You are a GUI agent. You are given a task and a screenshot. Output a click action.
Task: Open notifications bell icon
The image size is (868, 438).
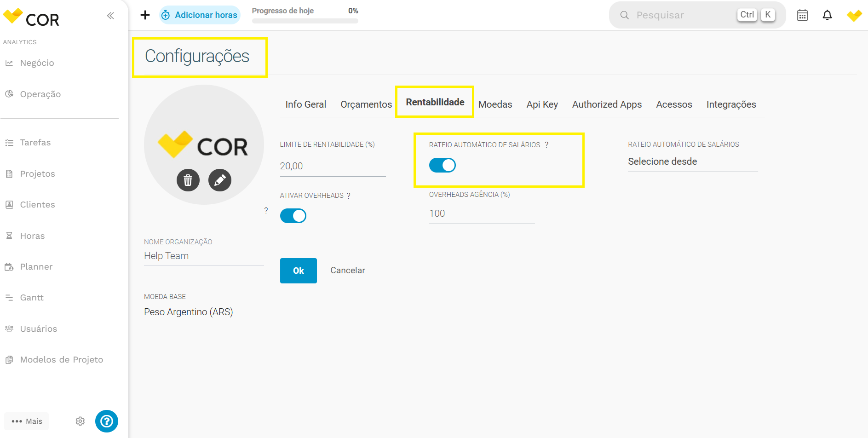pos(827,15)
